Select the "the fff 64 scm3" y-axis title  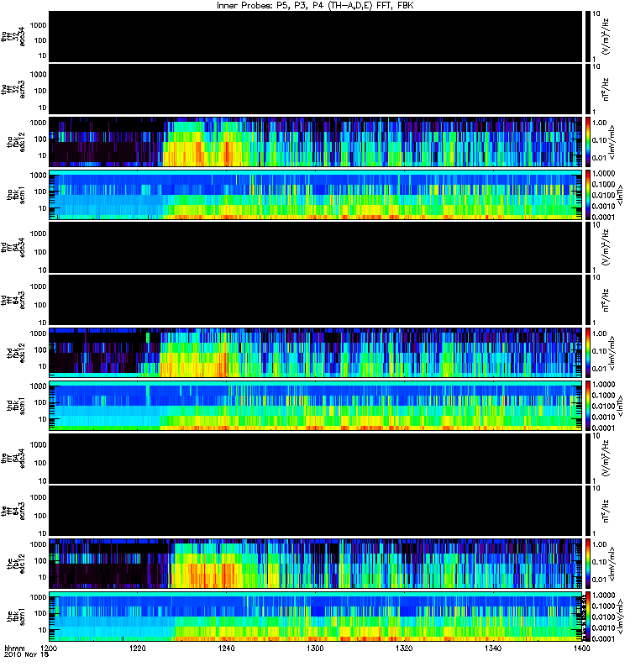click(13, 512)
